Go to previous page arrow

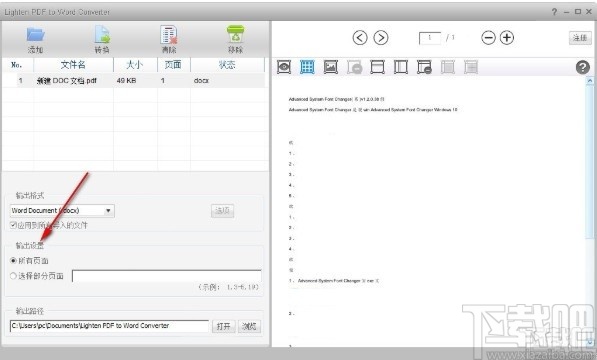click(x=360, y=38)
